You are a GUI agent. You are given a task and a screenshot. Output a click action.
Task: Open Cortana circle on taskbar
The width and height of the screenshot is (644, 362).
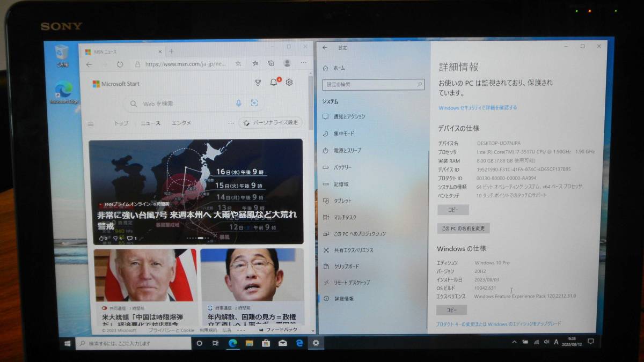coord(200,343)
